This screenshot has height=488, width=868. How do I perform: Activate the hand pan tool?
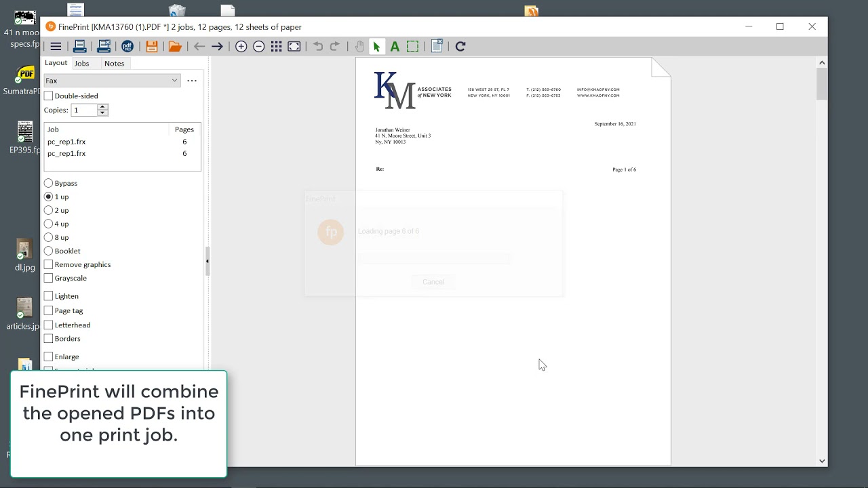[x=359, y=46]
